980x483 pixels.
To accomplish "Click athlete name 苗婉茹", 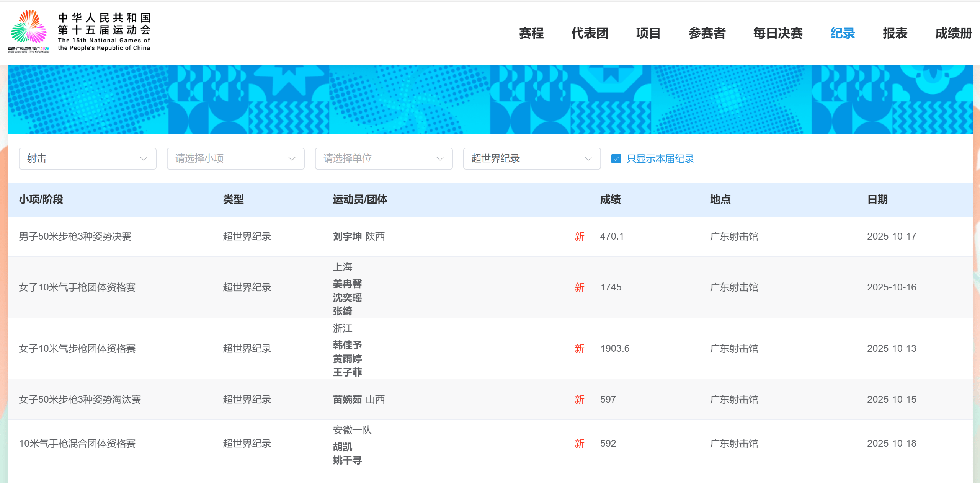I will point(347,400).
